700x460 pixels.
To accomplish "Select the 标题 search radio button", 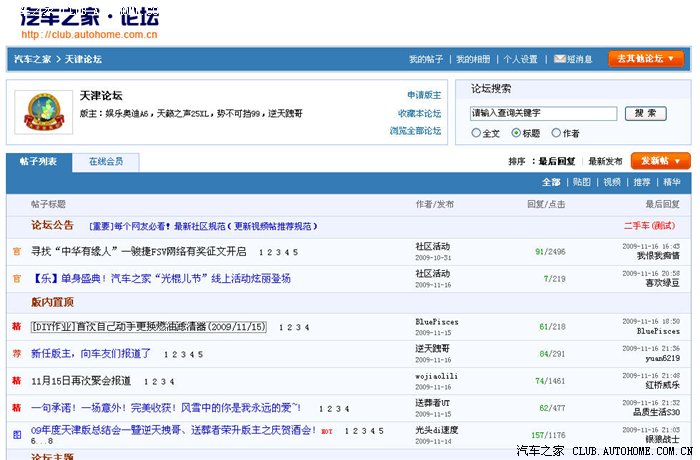I will (516, 133).
